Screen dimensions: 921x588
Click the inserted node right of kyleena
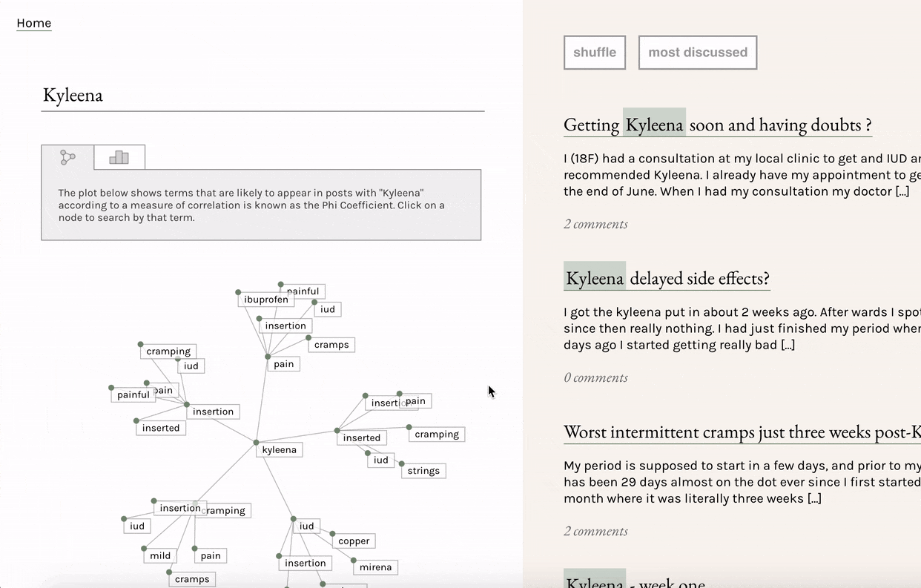361,438
